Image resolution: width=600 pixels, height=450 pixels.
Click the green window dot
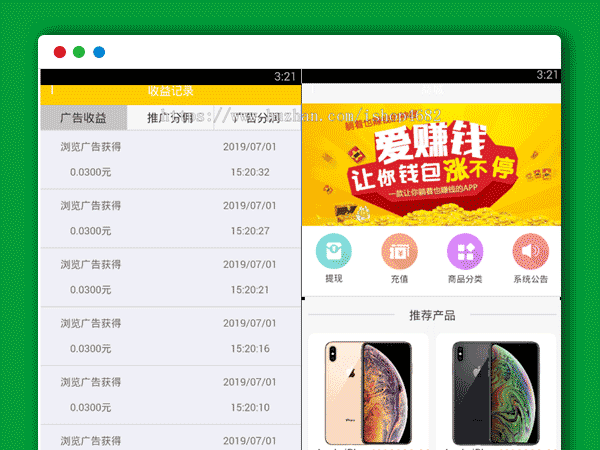pos(79,52)
